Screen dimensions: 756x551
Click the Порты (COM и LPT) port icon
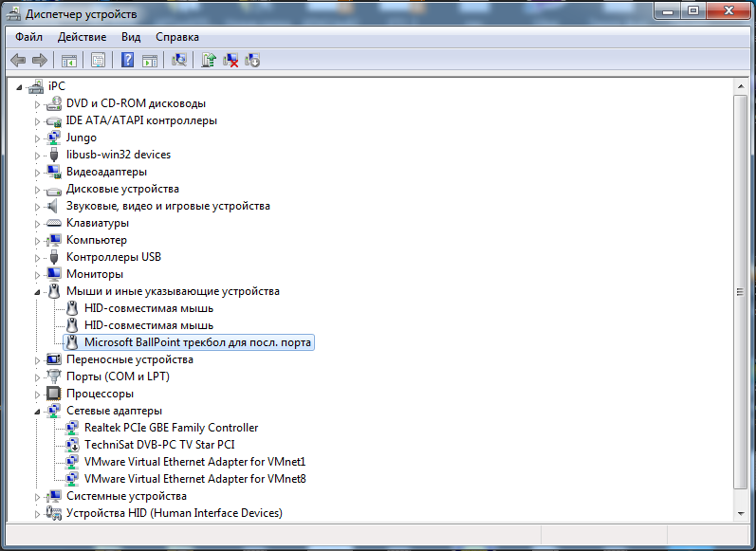(53, 377)
